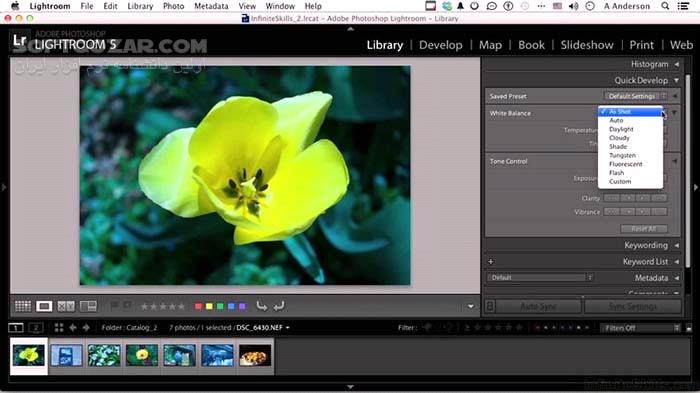Open Compare view (X|Y icon)
This screenshot has width=700, height=393.
click(66, 306)
